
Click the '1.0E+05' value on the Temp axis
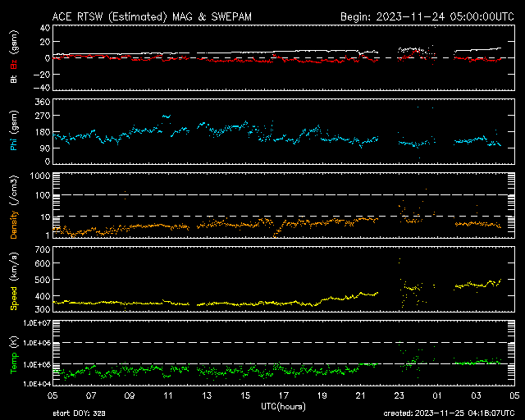(x=37, y=365)
